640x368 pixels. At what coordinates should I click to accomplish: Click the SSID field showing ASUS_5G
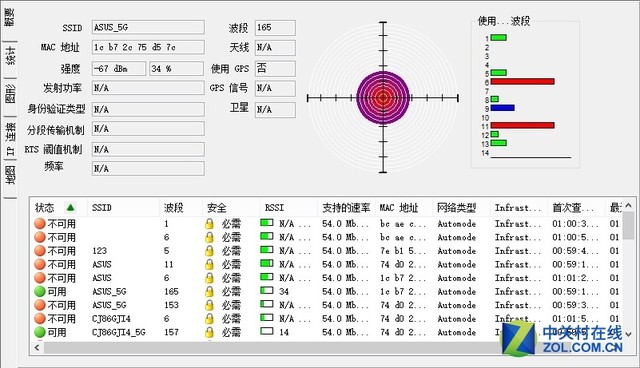pyautogui.click(x=148, y=27)
